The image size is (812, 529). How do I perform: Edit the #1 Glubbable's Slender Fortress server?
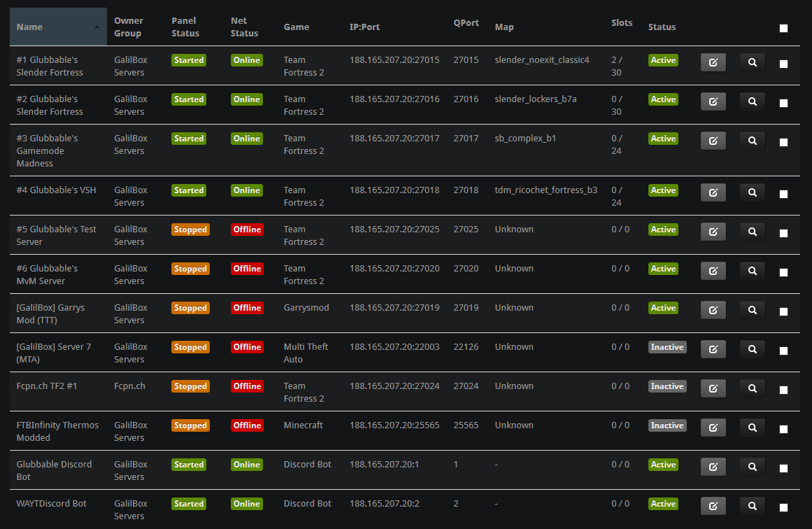click(713, 63)
